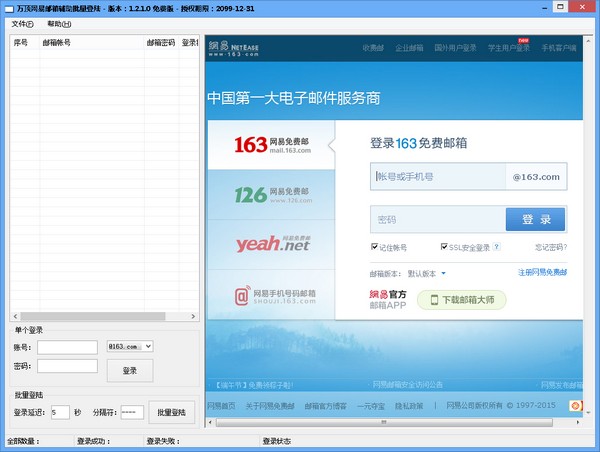Focus the 分隔符 separator field

[132, 412]
